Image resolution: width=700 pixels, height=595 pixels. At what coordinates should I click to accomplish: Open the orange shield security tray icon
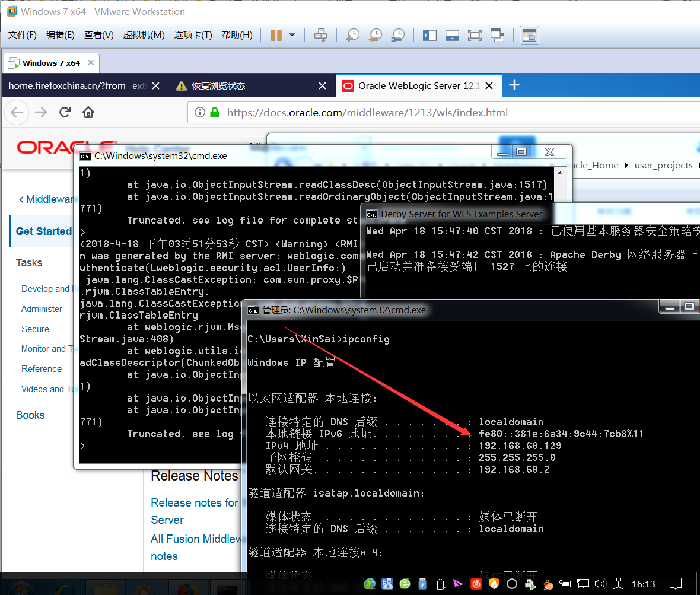(494, 584)
